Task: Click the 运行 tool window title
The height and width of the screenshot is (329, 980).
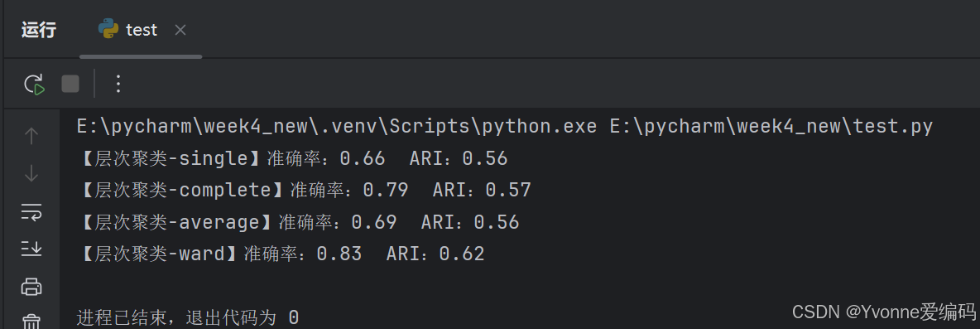Action: pyautogui.click(x=39, y=30)
